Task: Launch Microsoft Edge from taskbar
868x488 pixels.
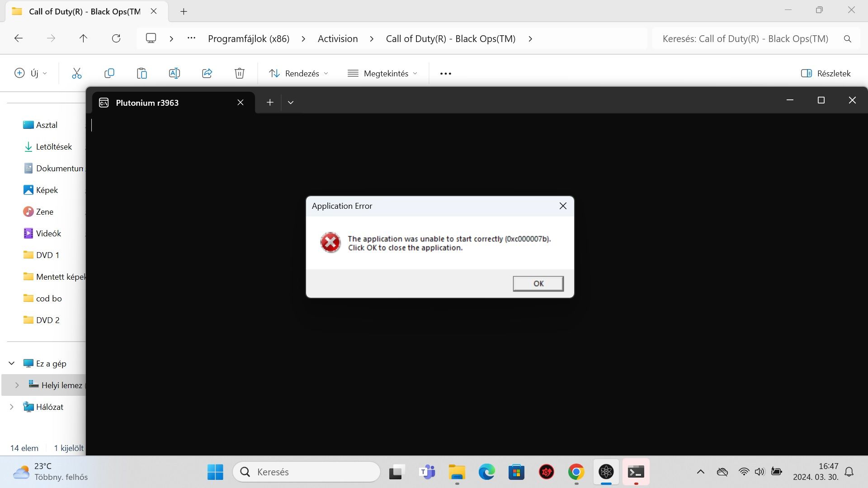Action: (x=486, y=472)
